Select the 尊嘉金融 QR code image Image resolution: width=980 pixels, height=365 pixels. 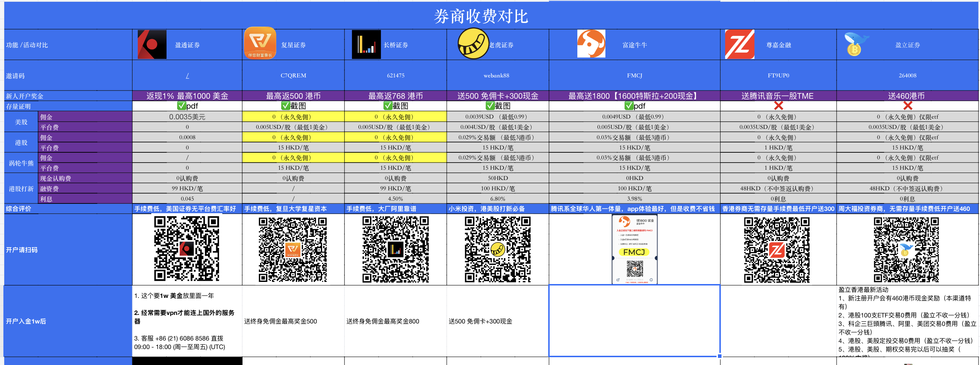click(x=777, y=249)
